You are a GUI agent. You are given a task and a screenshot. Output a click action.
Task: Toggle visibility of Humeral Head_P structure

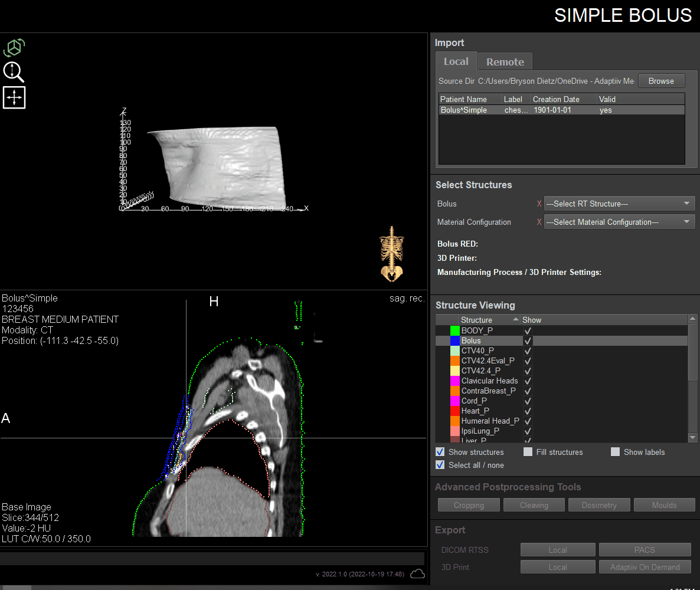[x=528, y=421]
